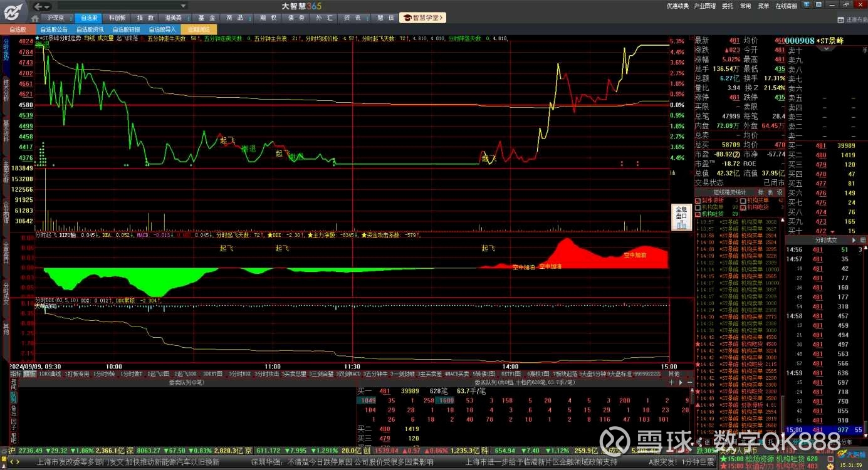Click the plus icon in 委卖队列 header
This screenshot has height=470, width=868.
(672, 382)
